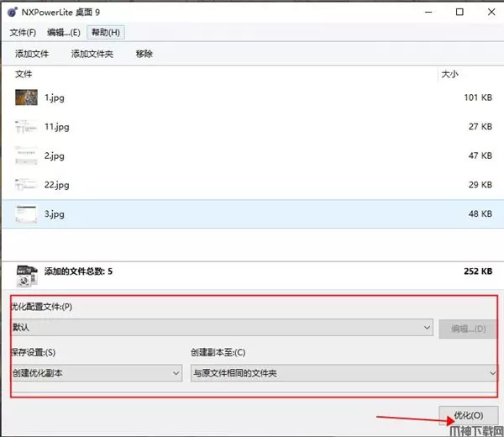Click the file name 2.jpg
The width and height of the screenshot is (504, 437).
tap(55, 155)
